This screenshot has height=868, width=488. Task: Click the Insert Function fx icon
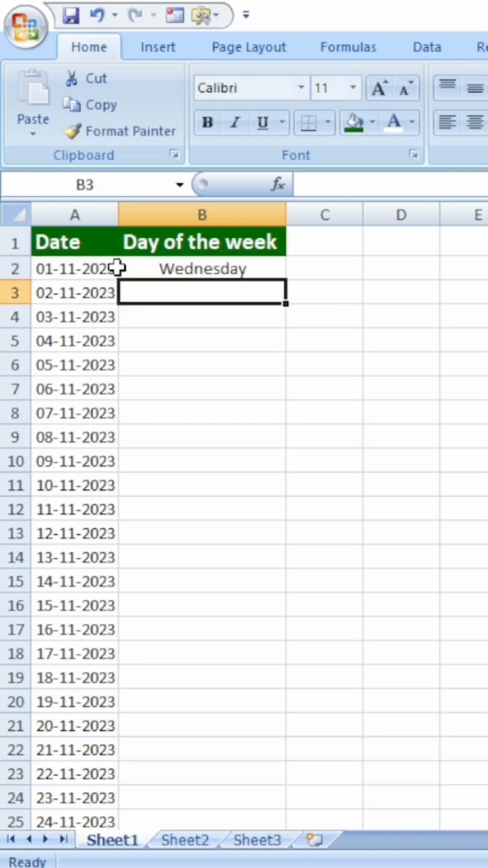click(278, 184)
